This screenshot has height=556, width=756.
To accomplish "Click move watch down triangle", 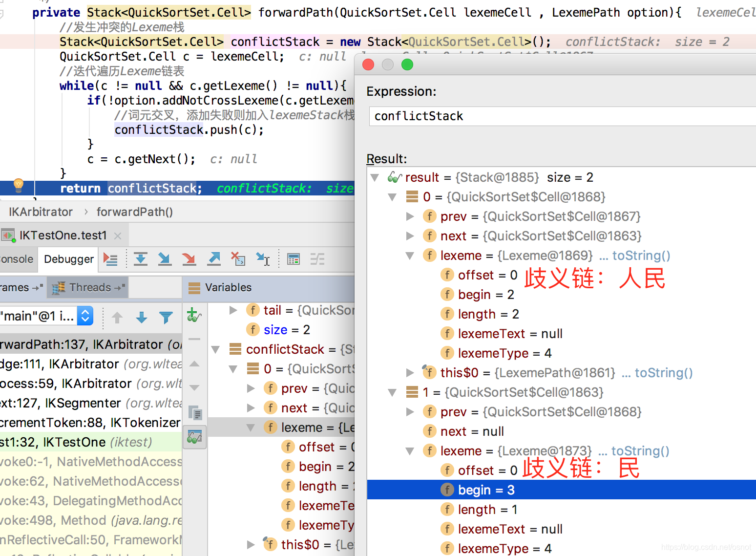I will click(194, 388).
